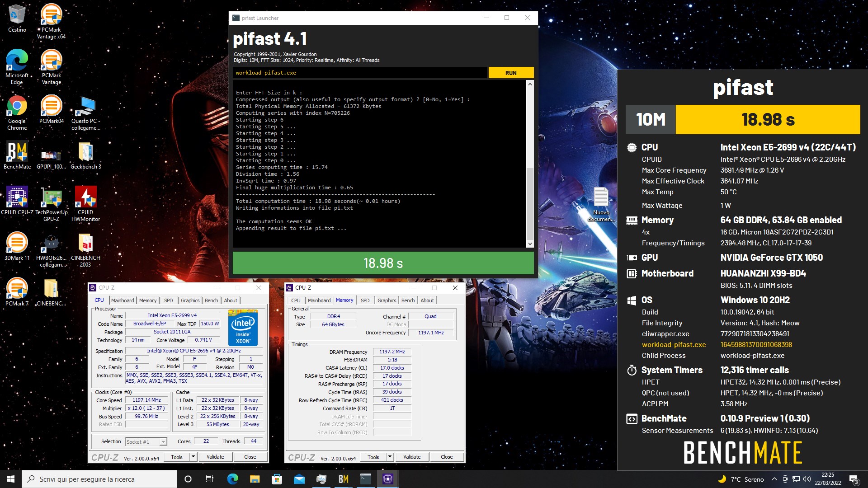
Task: Click Close button in right CPU-Z window
Action: pos(447,457)
